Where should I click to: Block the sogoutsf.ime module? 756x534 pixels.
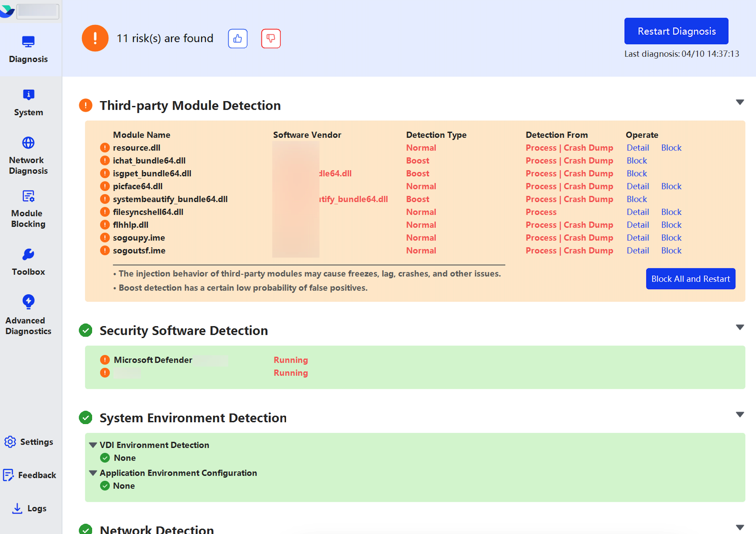[671, 250]
